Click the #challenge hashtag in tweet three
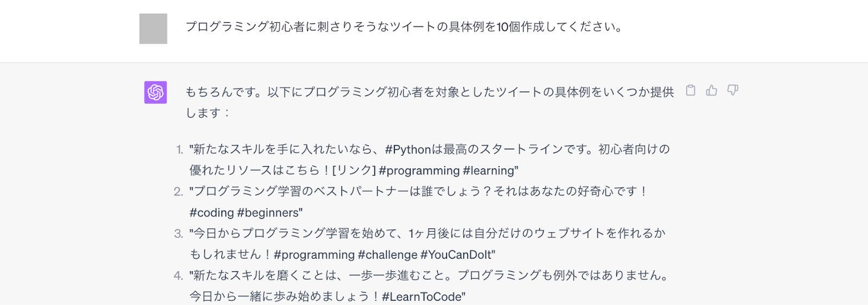Image resolution: width=868 pixels, height=305 pixels. coord(387,255)
